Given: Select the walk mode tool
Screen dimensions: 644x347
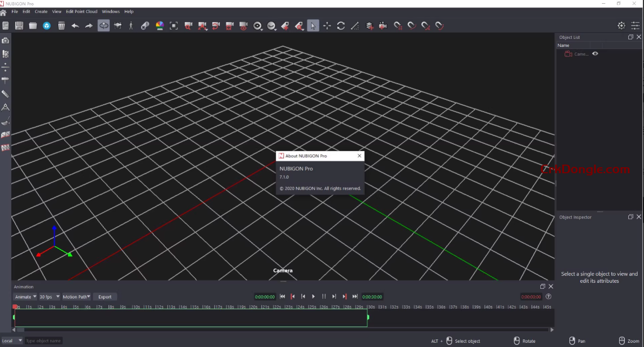Looking at the screenshot, I should (131, 25).
